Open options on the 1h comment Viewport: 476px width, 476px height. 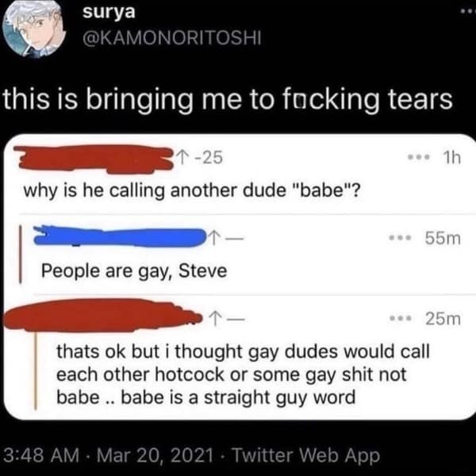pos(419,157)
